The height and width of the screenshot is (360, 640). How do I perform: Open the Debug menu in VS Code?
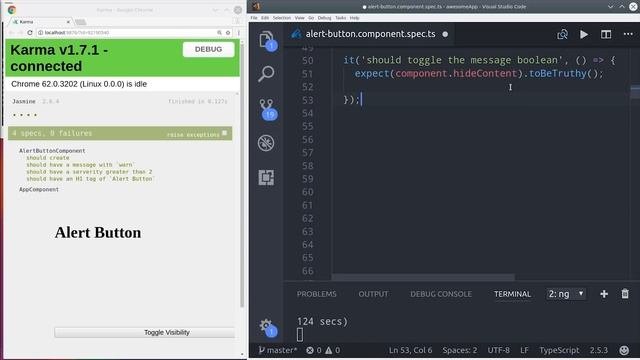click(x=324, y=18)
